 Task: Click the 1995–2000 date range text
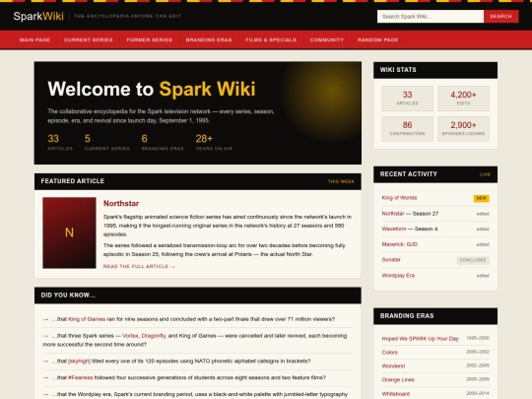(478, 338)
